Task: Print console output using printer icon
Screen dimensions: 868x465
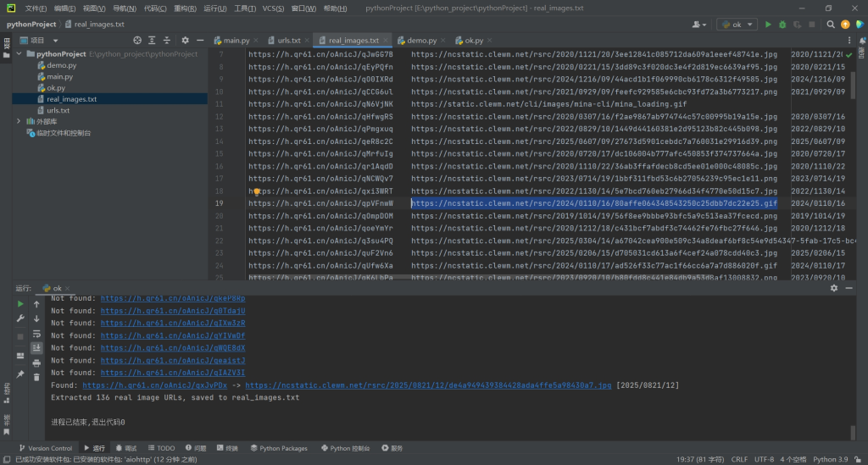Action: click(36, 363)
